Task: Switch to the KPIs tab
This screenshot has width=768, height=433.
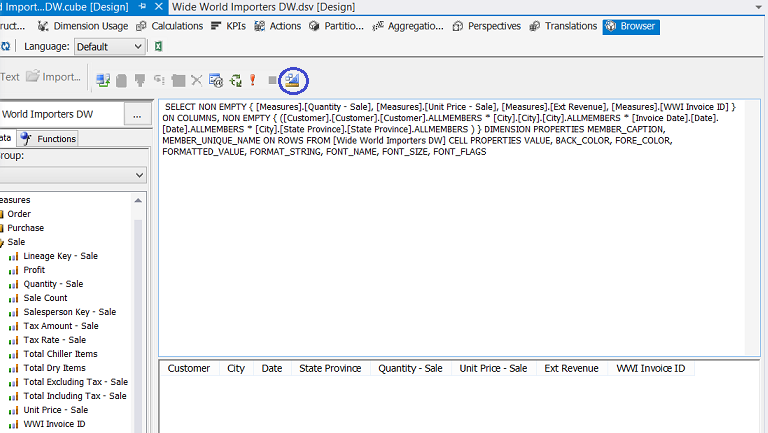Action: point(228,26)
